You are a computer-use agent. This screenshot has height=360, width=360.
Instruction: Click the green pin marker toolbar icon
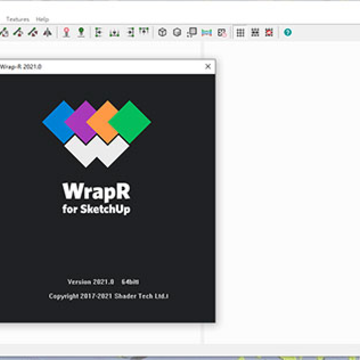click(x=81, y=32)
